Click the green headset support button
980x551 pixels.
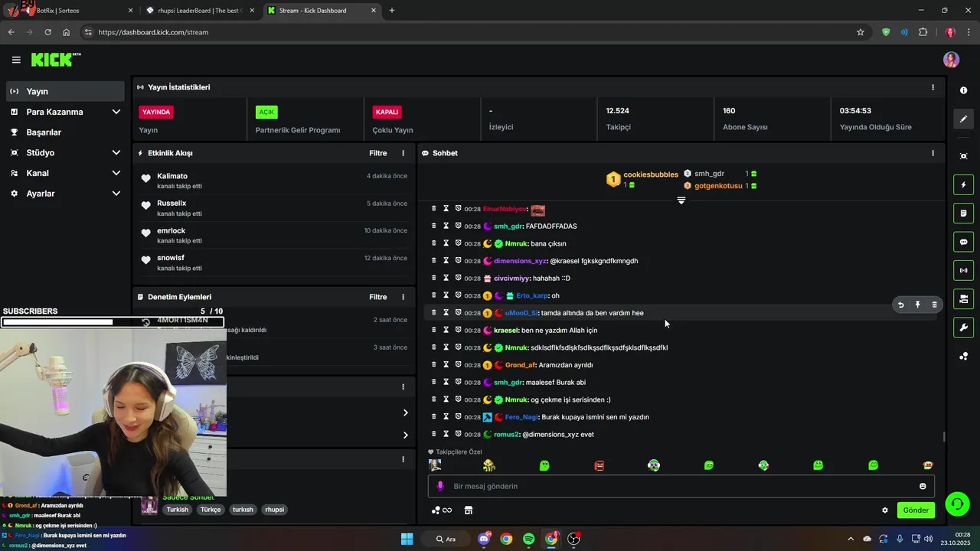pyautogui.click(x=956, y=504)
